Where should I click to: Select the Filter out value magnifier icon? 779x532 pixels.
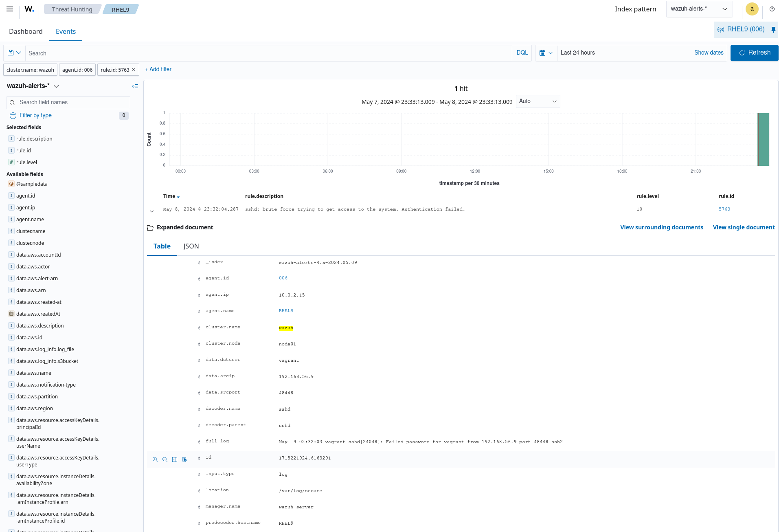point(165,459)
